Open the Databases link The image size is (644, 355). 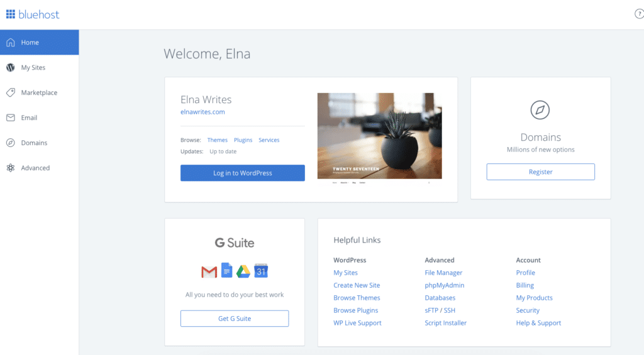pyautogui.click(x=440, y=298)
